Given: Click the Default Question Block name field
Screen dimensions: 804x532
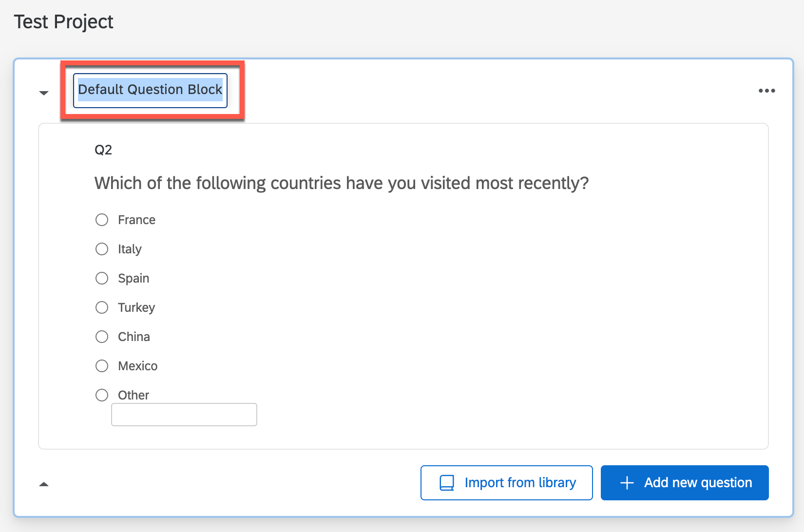Looking at the screenshot, I should 150,90.
